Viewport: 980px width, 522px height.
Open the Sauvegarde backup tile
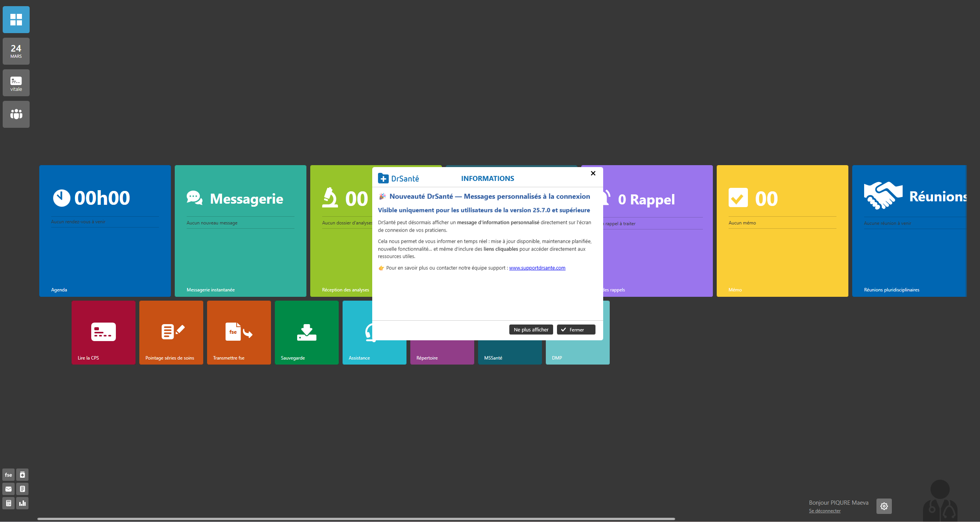[306, 333]
